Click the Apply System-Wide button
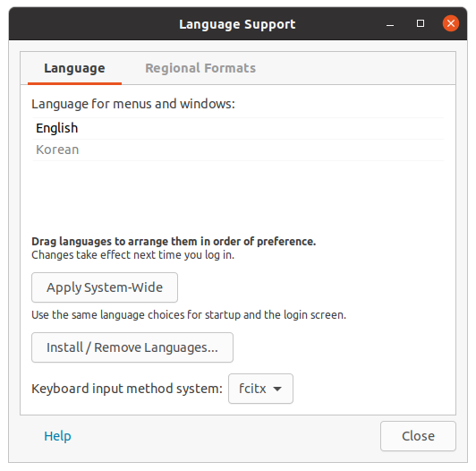This screenshot has height=471, width=476. click(105, 287)
